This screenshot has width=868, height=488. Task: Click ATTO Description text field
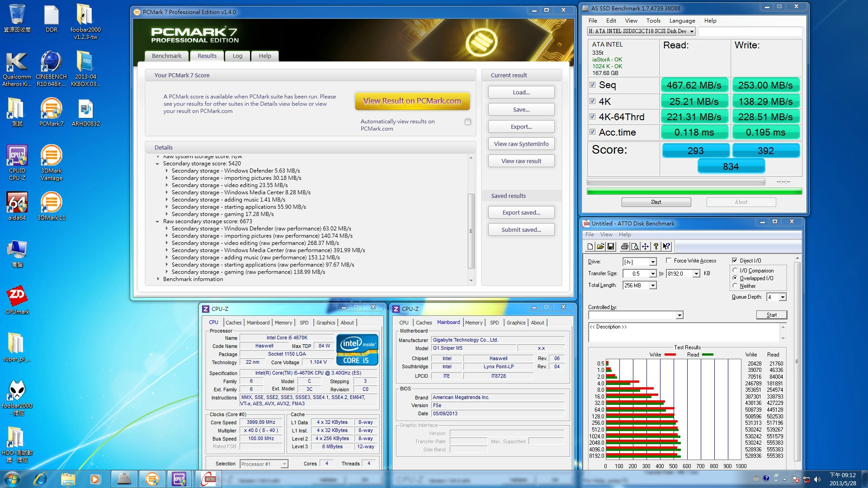[x=684, y=332]
